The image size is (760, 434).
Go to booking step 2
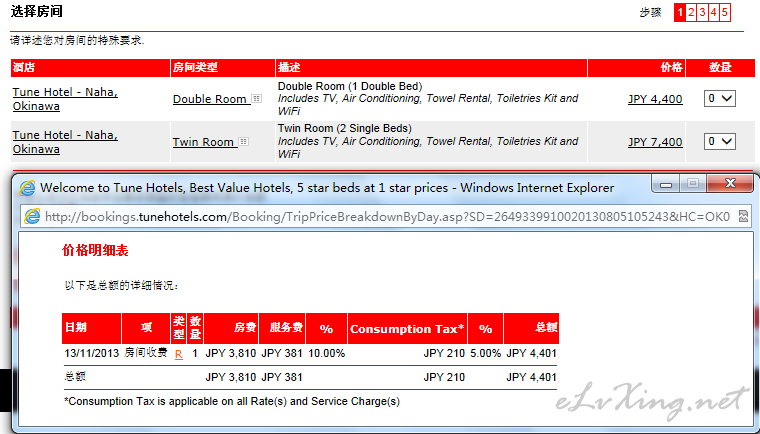(x=691, y=13)
